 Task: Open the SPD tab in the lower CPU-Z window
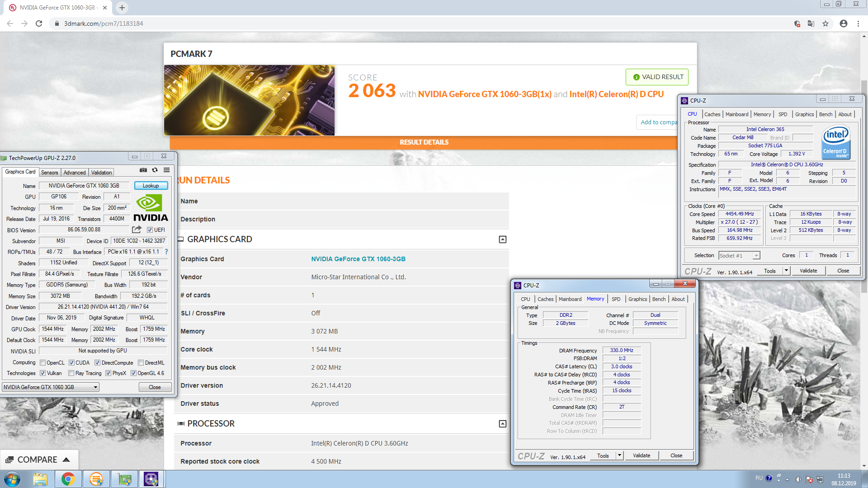[x=616, y=299]
